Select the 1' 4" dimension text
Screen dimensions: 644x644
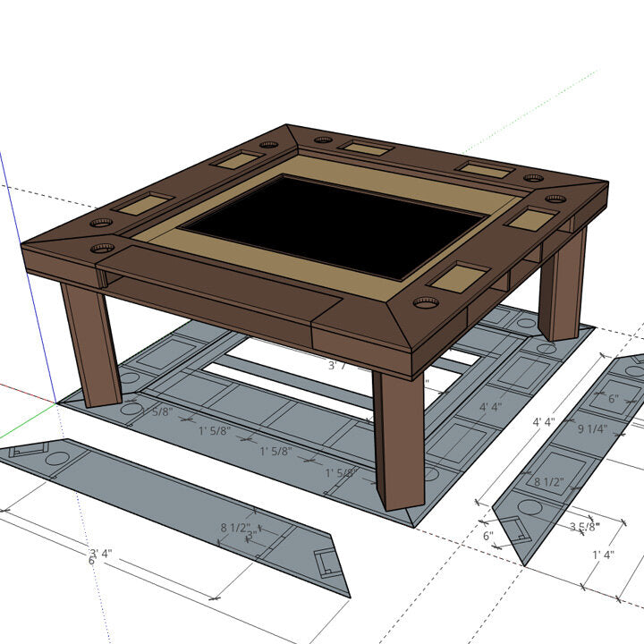click(604, 555)
